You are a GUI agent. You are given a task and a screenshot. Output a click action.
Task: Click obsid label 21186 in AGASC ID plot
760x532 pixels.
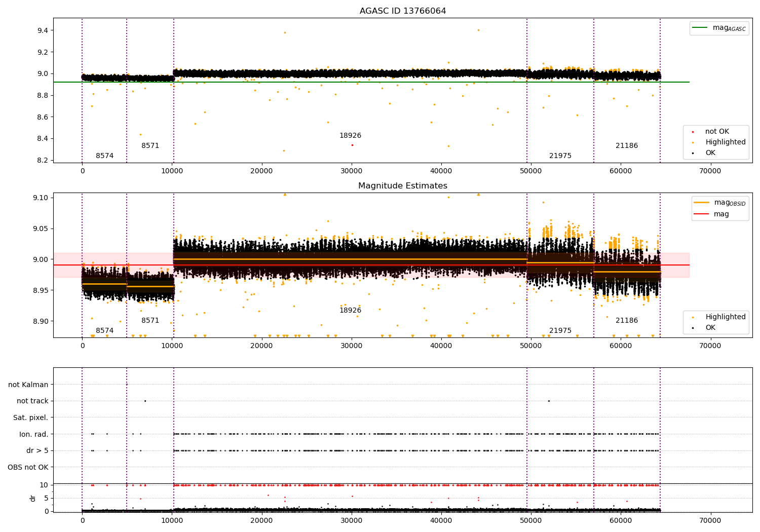tap(627, 146)
